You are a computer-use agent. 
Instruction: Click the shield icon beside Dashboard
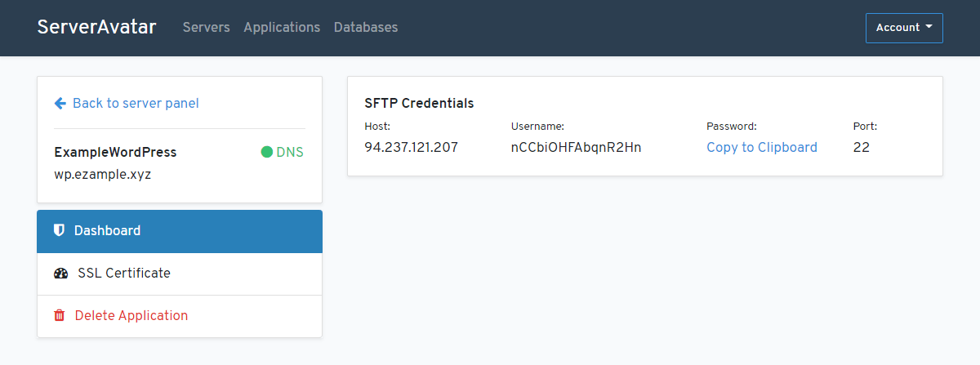[x=59, y=230]
